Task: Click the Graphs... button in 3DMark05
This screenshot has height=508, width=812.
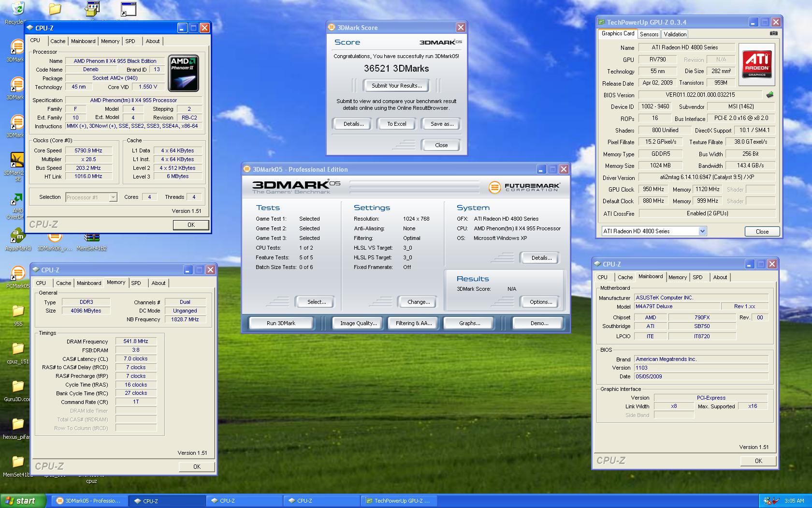Action: coord(469,323)
